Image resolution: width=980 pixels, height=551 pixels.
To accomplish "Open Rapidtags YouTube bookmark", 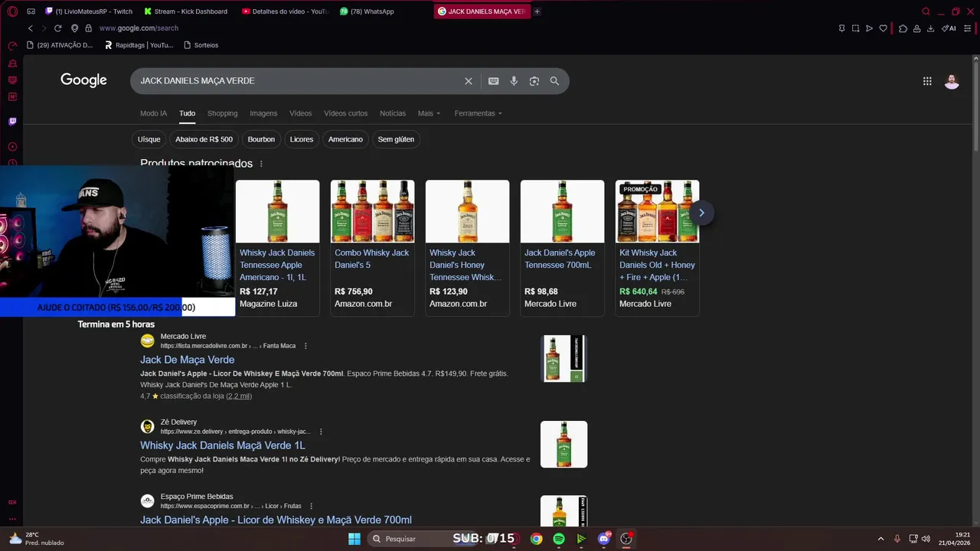I will click(x=139, y=45).
